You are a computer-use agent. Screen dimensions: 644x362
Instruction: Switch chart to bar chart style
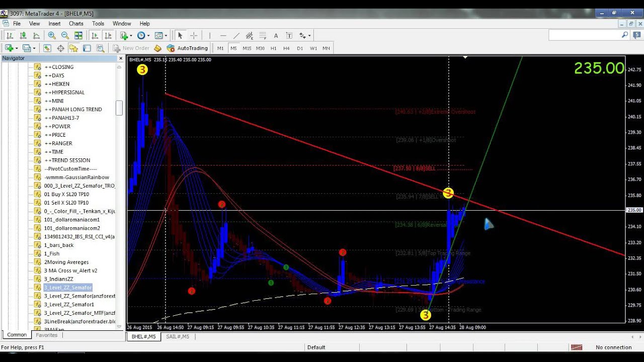[10, 35]
